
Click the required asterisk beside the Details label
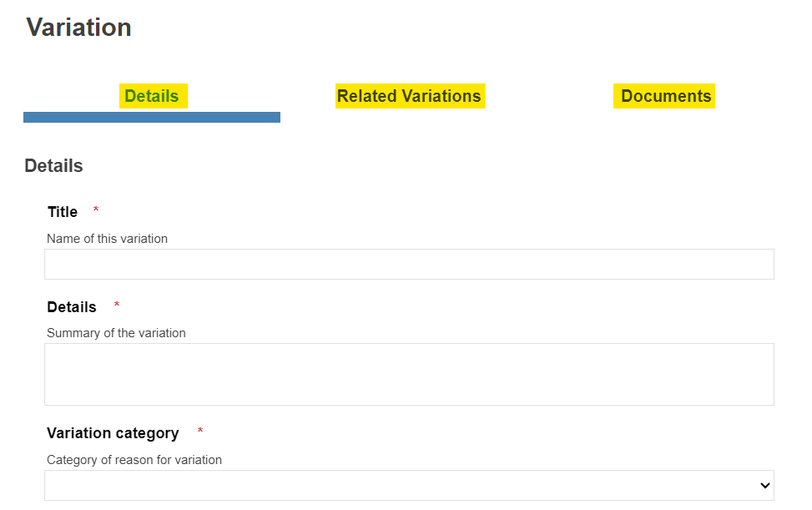[117, 305]
